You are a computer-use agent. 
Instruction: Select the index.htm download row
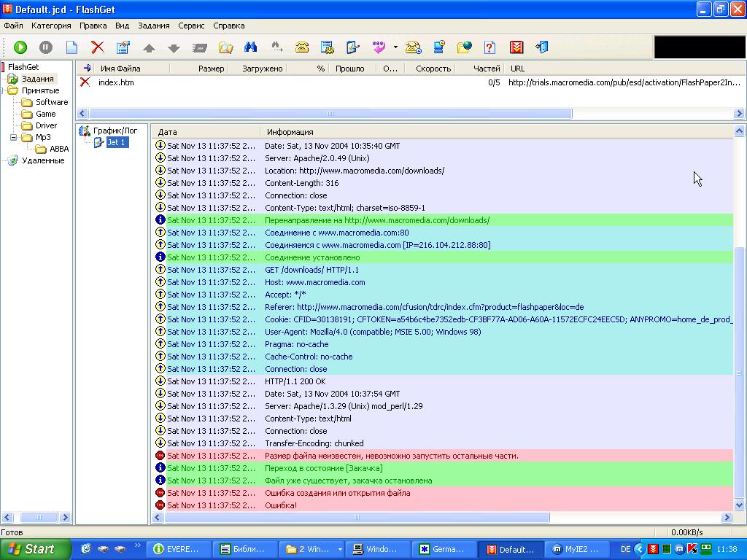click(x=410, y=82)
